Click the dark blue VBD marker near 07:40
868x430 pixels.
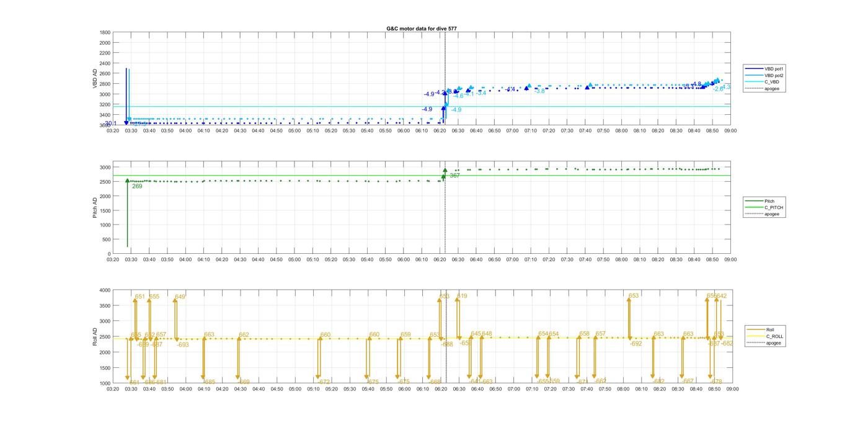pyautogui.click(x=587, y=87)
